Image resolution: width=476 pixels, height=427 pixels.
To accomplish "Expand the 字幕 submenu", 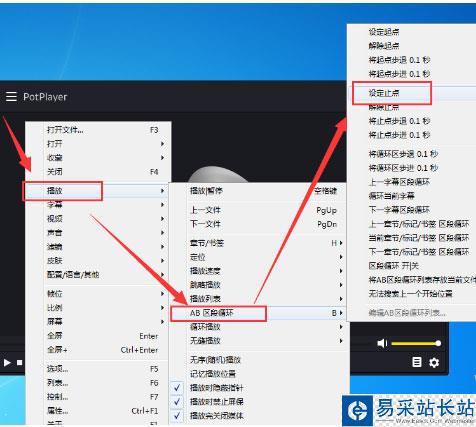I will [98, 204].
